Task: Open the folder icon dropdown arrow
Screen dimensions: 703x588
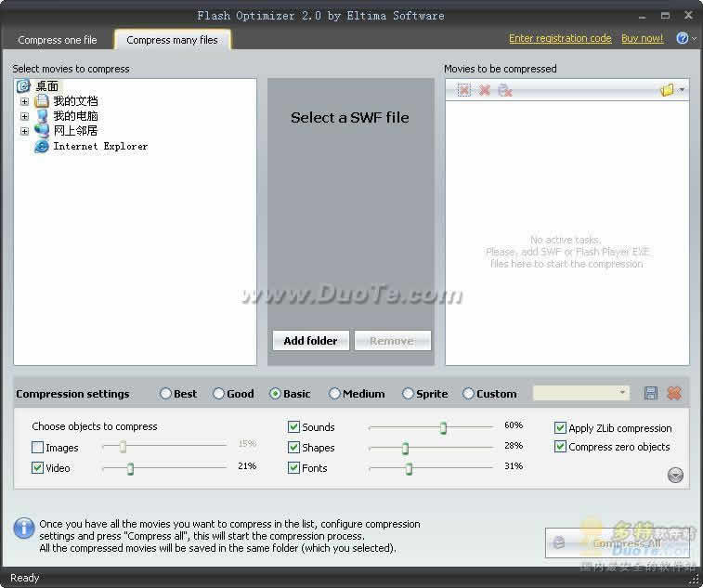Action: (682, 90)
